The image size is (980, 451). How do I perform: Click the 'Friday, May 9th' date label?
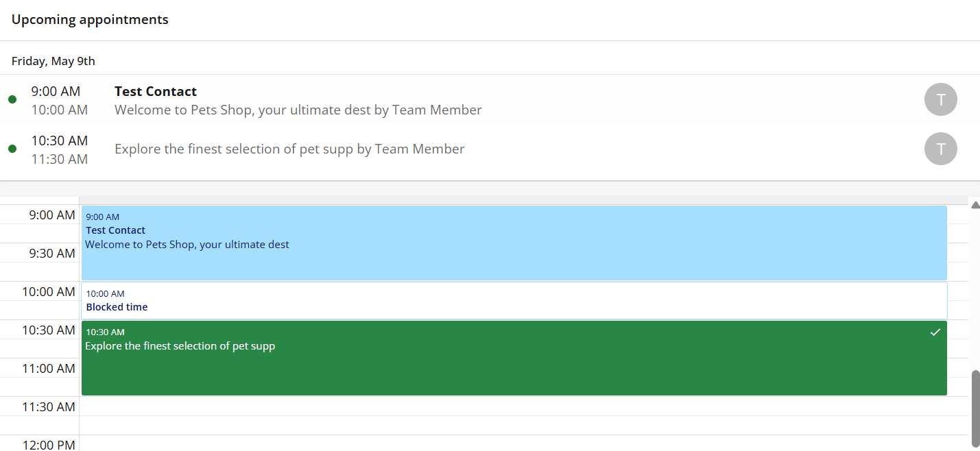pyautogui.click(x=53, y=61)
